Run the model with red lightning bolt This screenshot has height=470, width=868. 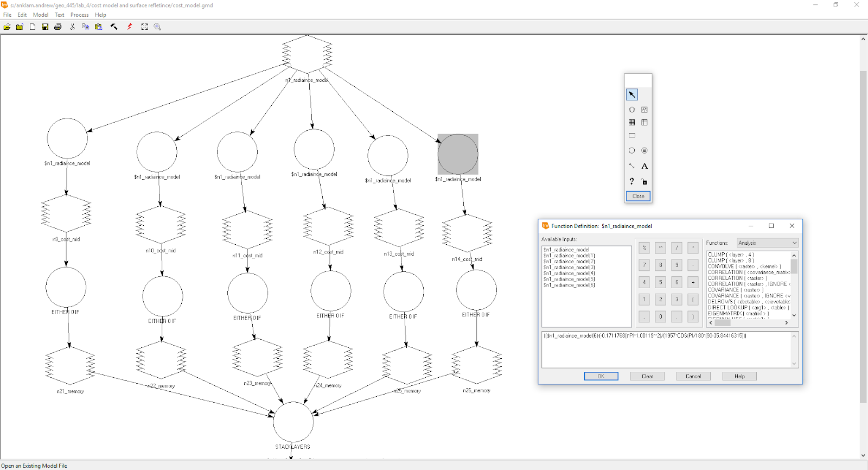(130, 27)
